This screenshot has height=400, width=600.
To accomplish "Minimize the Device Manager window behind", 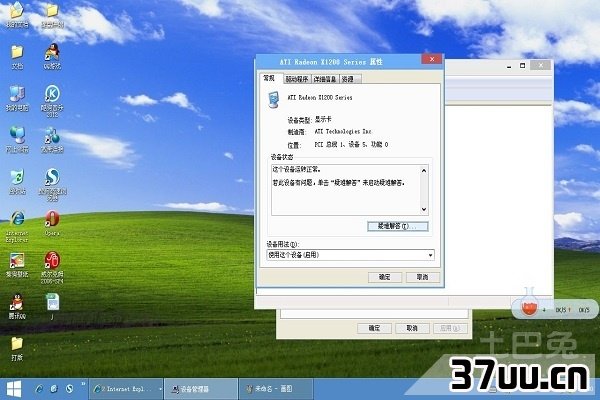I will pos(509,66).
